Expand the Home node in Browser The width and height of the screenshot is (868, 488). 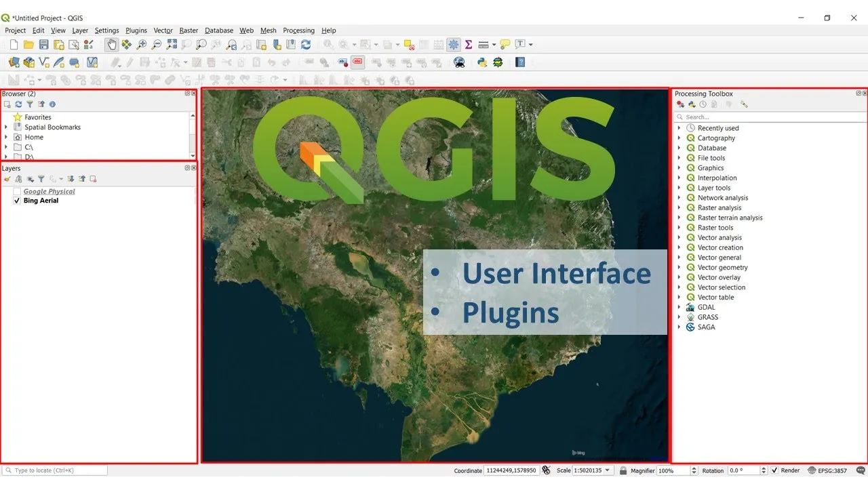(x=6, y=137)
